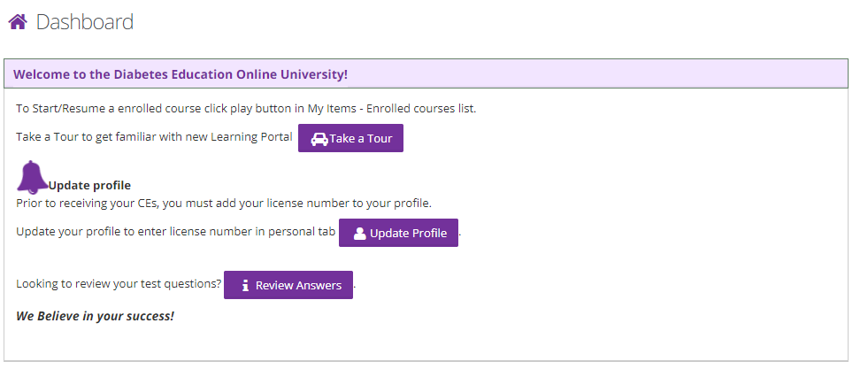The image size is (868, 377).
Task: Select the Dashboard page title
Action: [x=84, y=22]
